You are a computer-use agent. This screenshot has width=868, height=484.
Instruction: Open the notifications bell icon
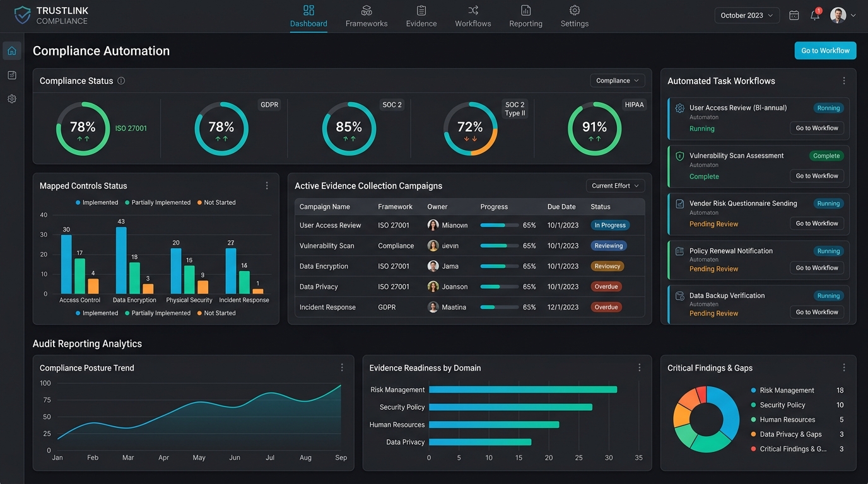[815, 15]
